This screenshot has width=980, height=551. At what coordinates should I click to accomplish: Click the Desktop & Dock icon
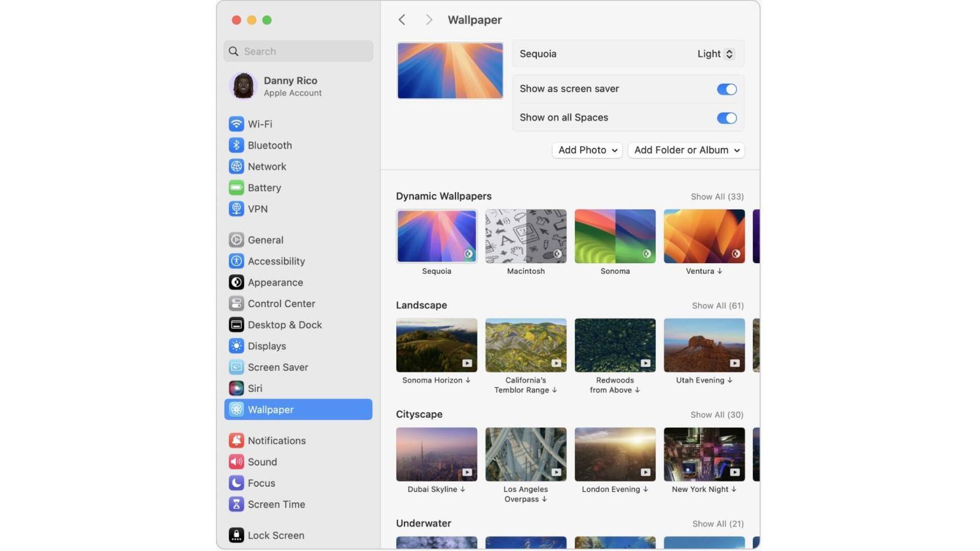(x=236, y=324)
